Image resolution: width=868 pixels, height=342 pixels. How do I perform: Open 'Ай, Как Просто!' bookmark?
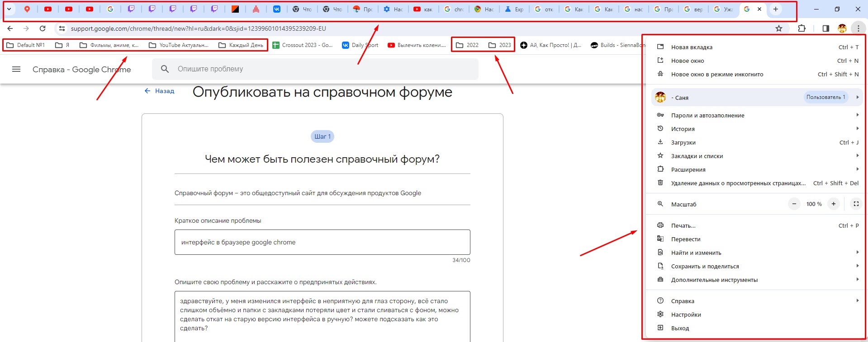551,45
